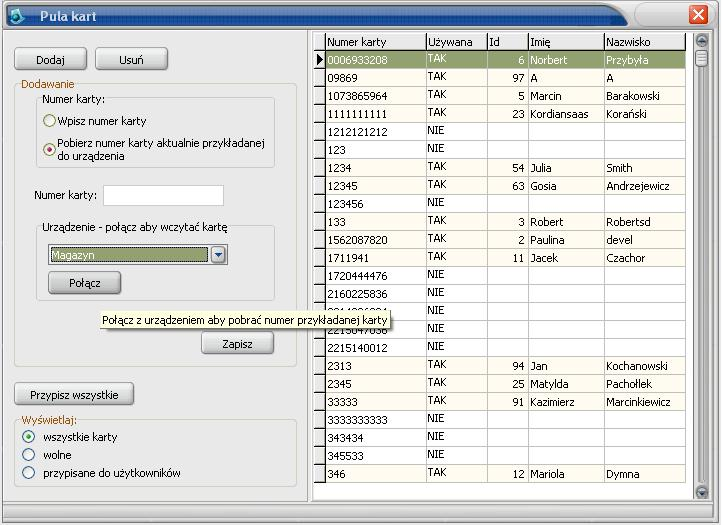Click the Id value 97 cell

508,78
